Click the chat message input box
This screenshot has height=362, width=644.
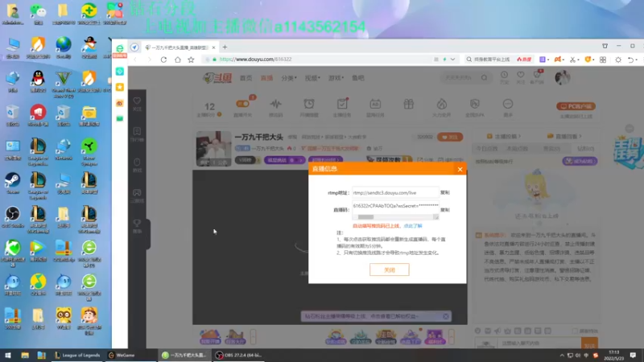pos(539,343)
